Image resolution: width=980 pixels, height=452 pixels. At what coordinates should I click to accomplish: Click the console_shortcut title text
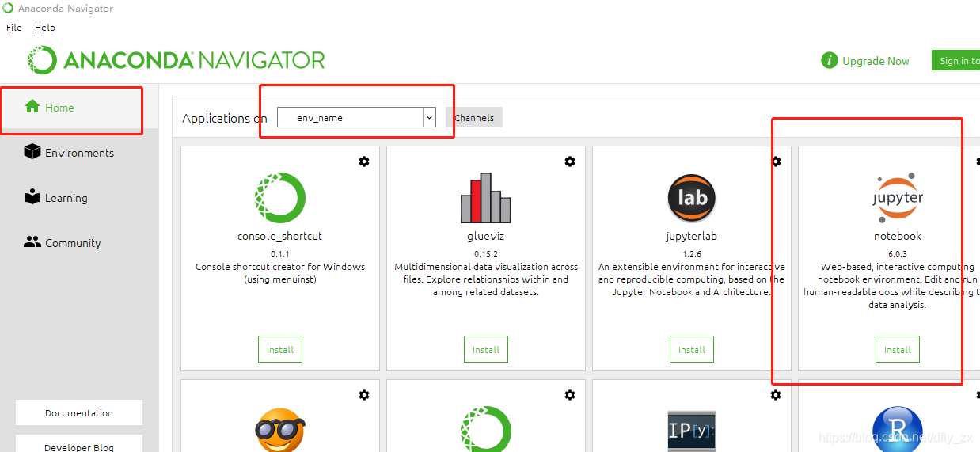[280, 236]
